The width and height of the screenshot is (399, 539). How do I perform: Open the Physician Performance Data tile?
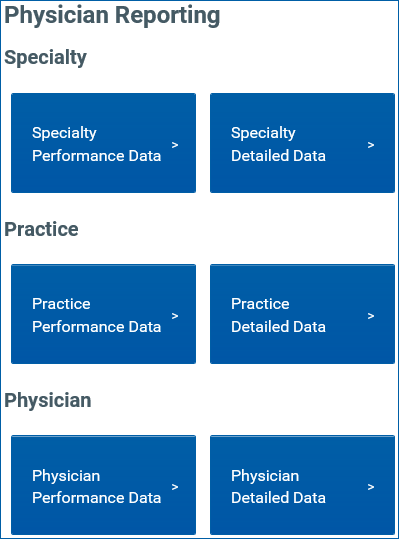pyautogui.click(x=103, y=485)
